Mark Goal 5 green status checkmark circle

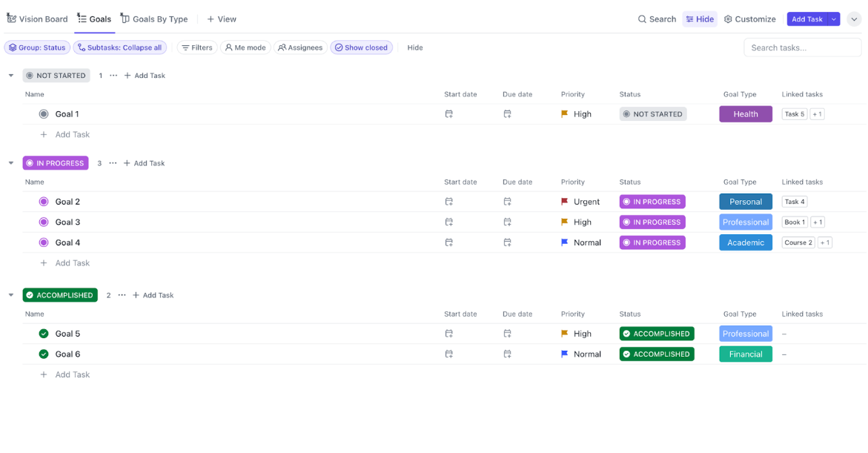pyautogui.click(x=44, y=334)
